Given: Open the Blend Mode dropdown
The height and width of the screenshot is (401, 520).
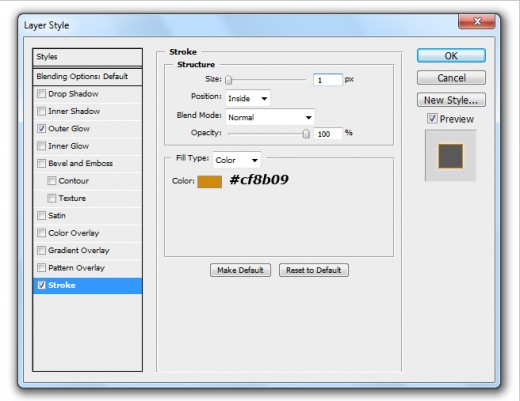Looking at the screenshot, I should pos(270,117).
